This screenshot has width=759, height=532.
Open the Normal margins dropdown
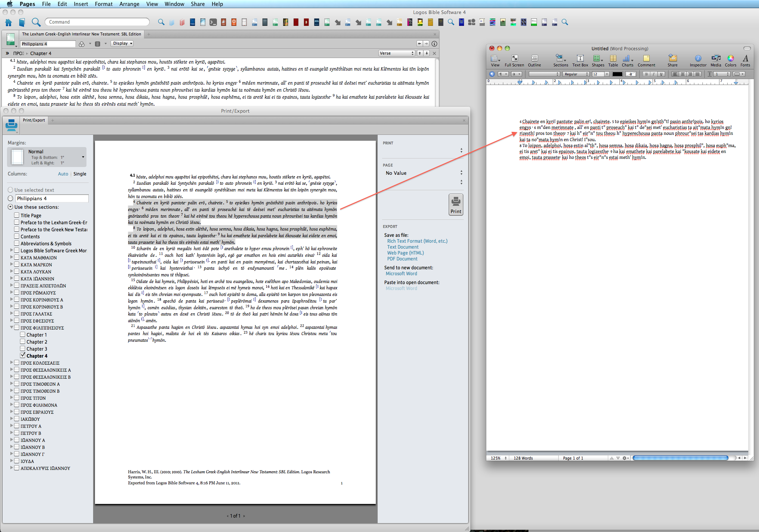point(47,157)
